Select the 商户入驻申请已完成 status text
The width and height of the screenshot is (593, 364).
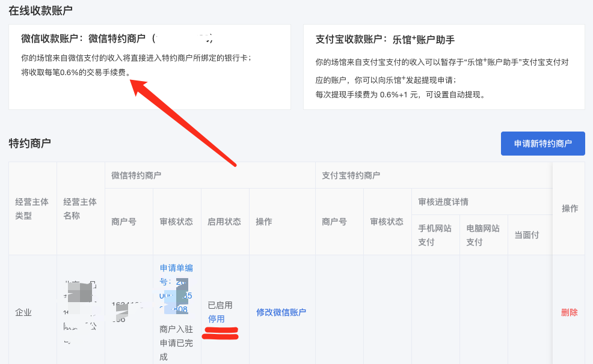pos(176,343)
